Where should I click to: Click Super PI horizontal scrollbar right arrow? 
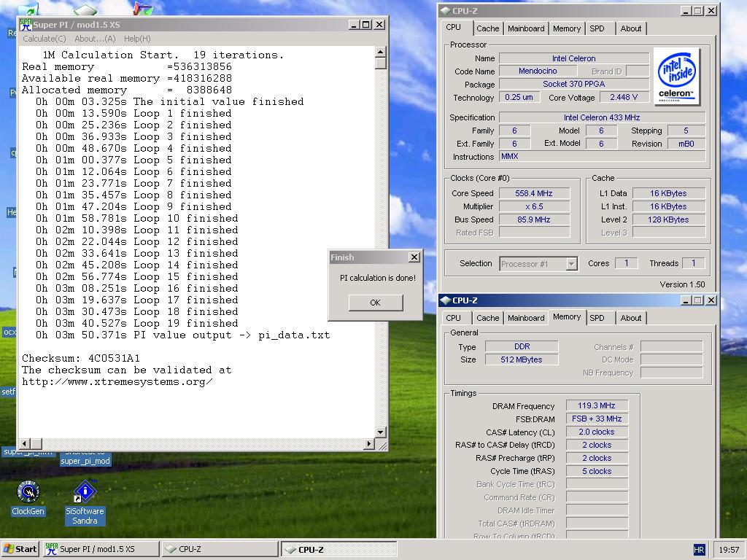pyautogui.click(x=369, y=444)
